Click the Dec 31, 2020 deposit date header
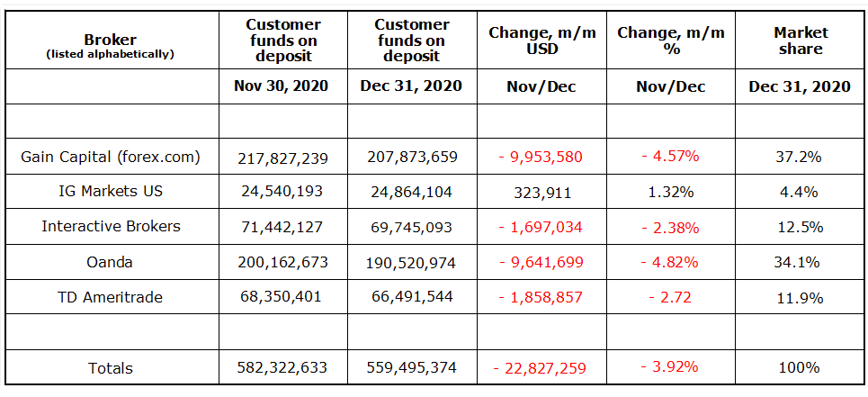 click(412, 86)
